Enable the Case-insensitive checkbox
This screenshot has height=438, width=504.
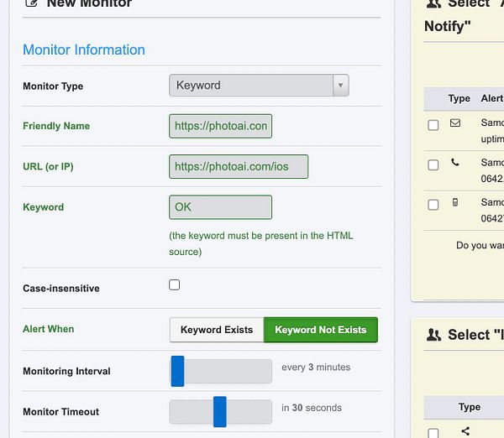coord(175,285)
